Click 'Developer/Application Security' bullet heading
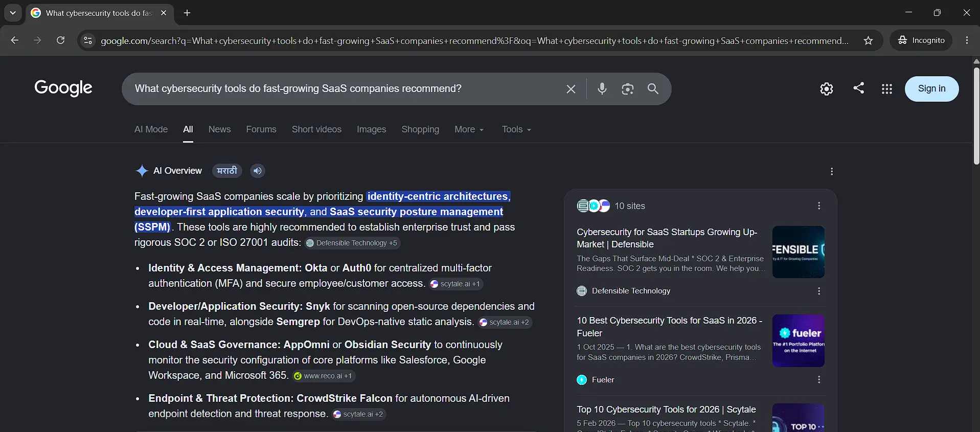 225,306
